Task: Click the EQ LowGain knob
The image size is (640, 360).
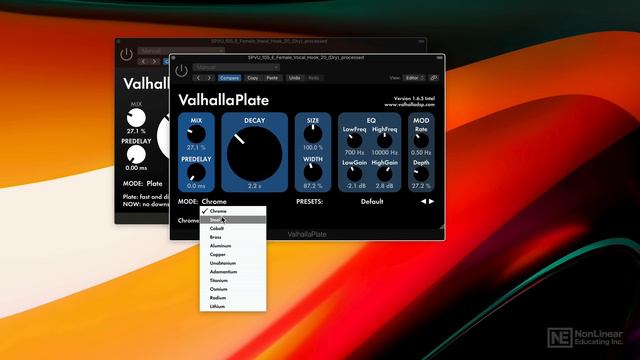Action: coord(354,174)
